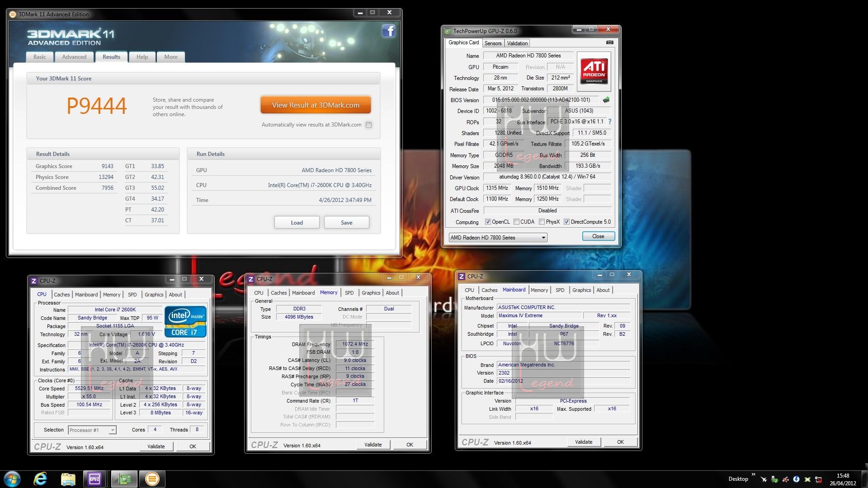The height and width of the screenshot is (488, 868).
Task: Click the Graphics Score 9143 value
Action: (x=108, y=166)
